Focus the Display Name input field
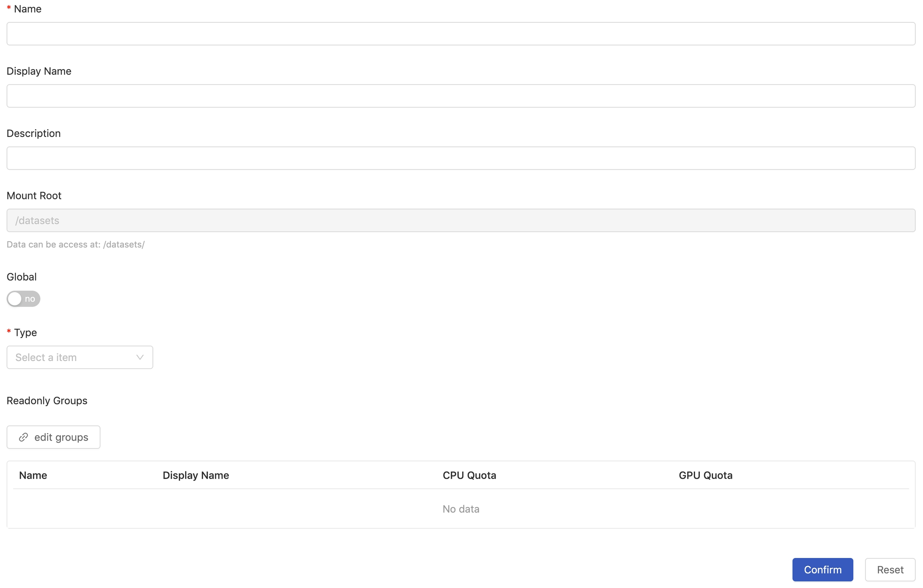 pyautogui.click(x=461, y=96)
